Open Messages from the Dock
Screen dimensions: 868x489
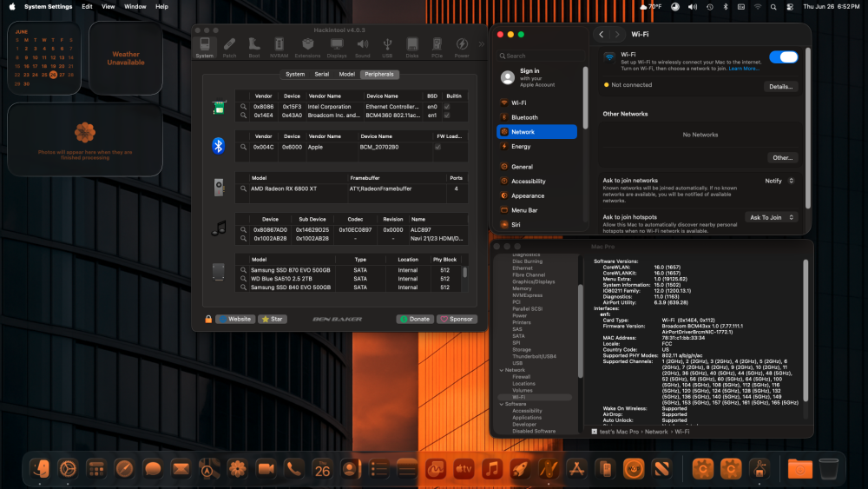[152, 469]
